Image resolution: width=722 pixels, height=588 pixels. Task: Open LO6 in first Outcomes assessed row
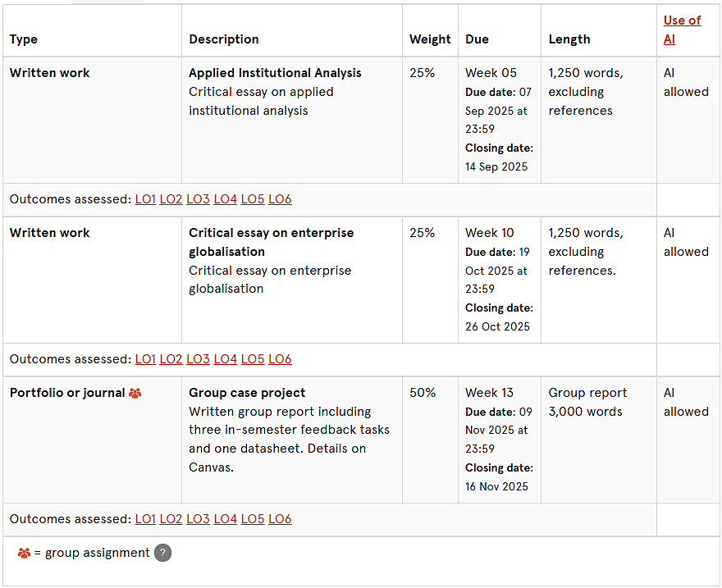pos(280,199)
